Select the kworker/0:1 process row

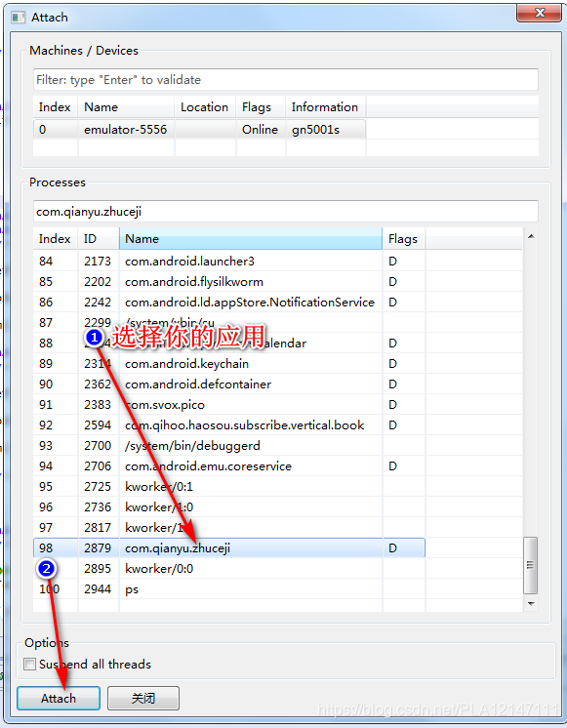pyautogui.click(x=229, y=486)
